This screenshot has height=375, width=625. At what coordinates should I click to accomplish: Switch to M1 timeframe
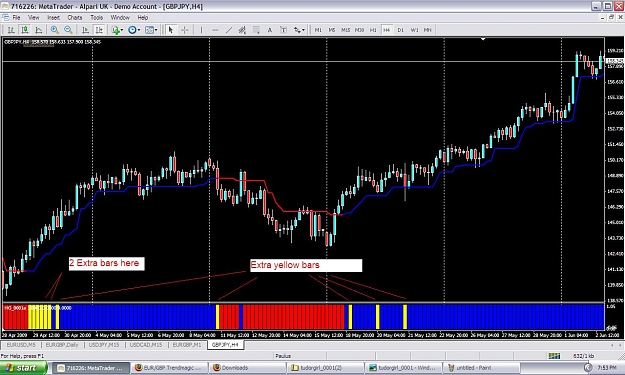[318, 30]
